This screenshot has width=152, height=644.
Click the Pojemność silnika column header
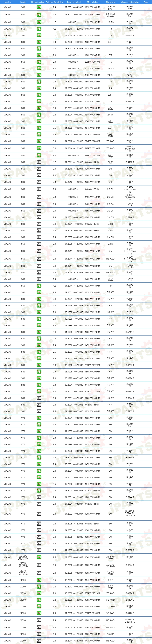[54, 2]
